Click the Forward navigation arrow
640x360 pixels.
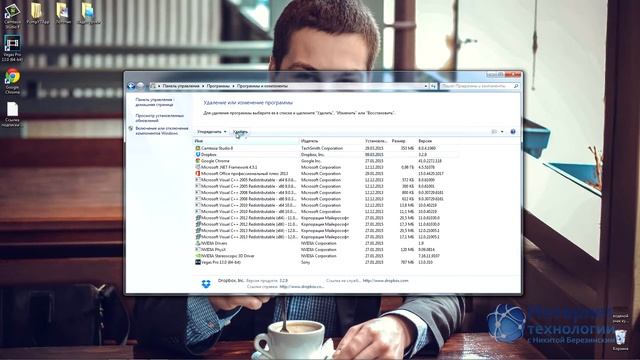[x=140, y=86]
